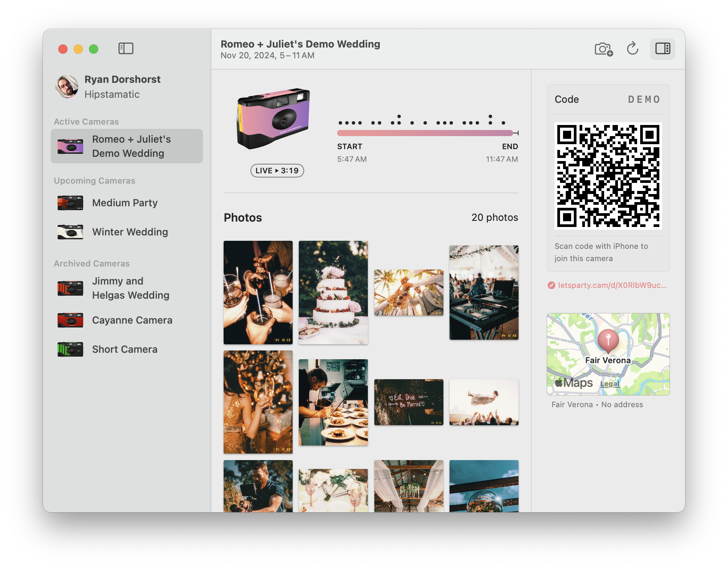
Task: Click the refresh icon in toolbar
Action: (632, 49)
